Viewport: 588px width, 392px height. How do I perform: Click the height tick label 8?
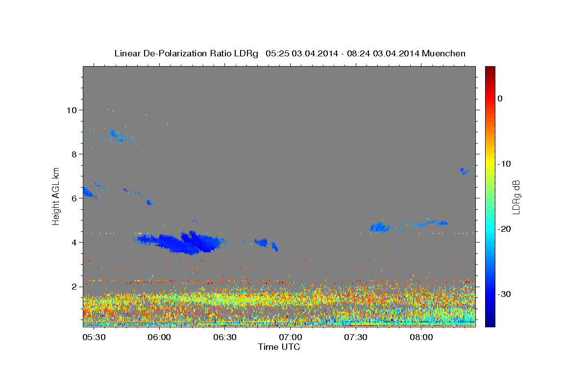pos(74,154)
